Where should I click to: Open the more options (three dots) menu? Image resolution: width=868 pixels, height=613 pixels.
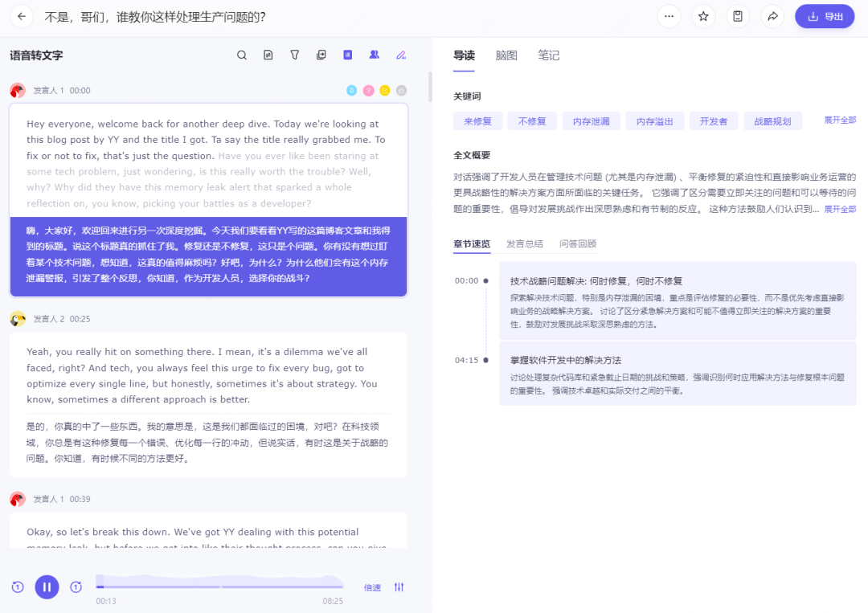click(x=669, y=17)
